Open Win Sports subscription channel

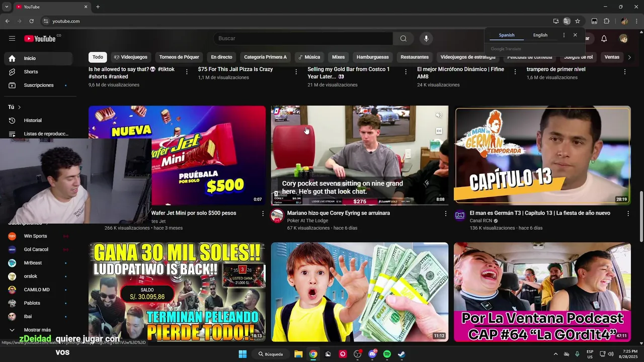point(38,236)
